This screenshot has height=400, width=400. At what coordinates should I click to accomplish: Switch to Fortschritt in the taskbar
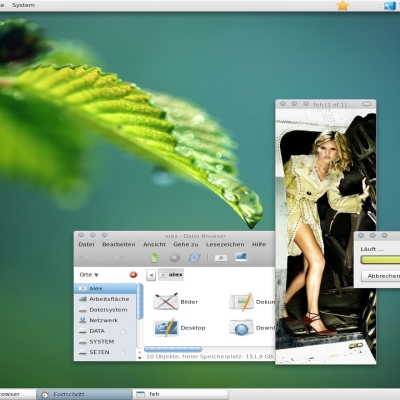[x=84, y=394]
